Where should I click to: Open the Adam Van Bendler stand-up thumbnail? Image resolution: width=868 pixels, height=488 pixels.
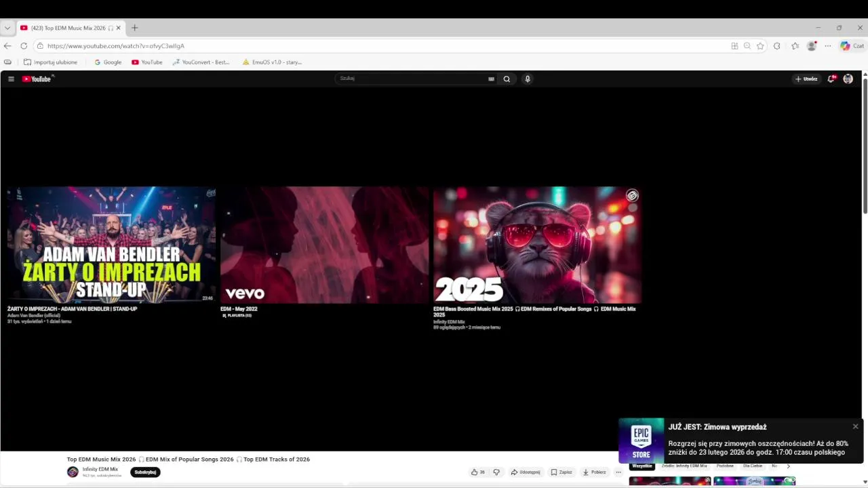[x=111, y=245]
